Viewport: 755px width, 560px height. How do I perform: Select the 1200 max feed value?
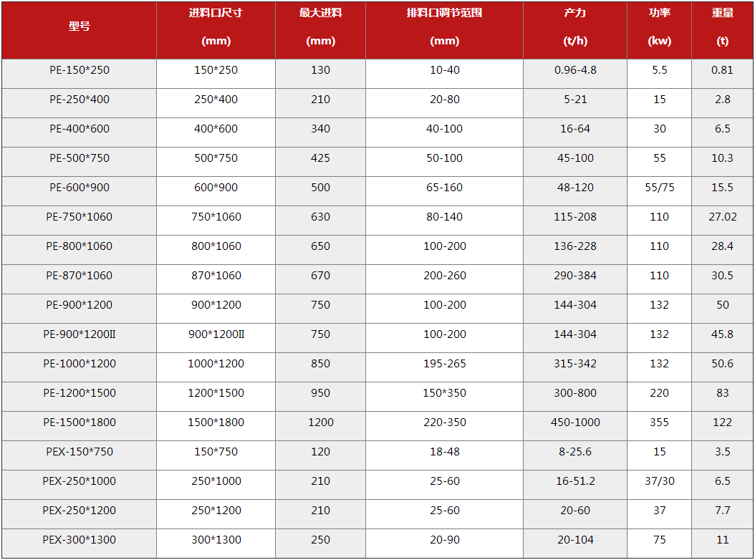click(320, 423)
